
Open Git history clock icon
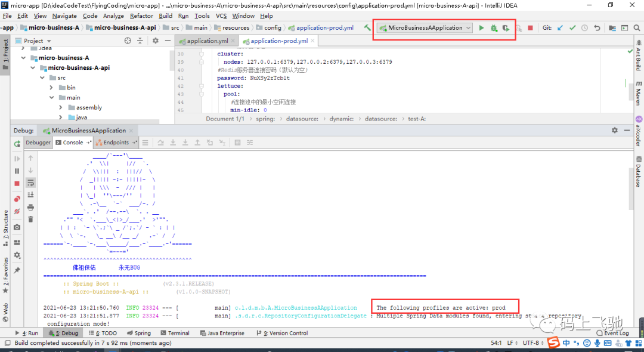click(x=584, y=28)
